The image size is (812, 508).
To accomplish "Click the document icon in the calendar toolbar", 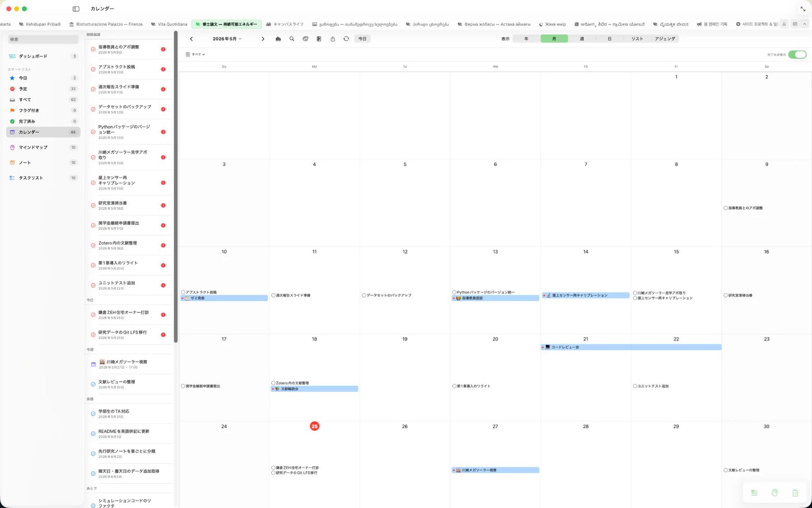I will (x=319, y=39).
